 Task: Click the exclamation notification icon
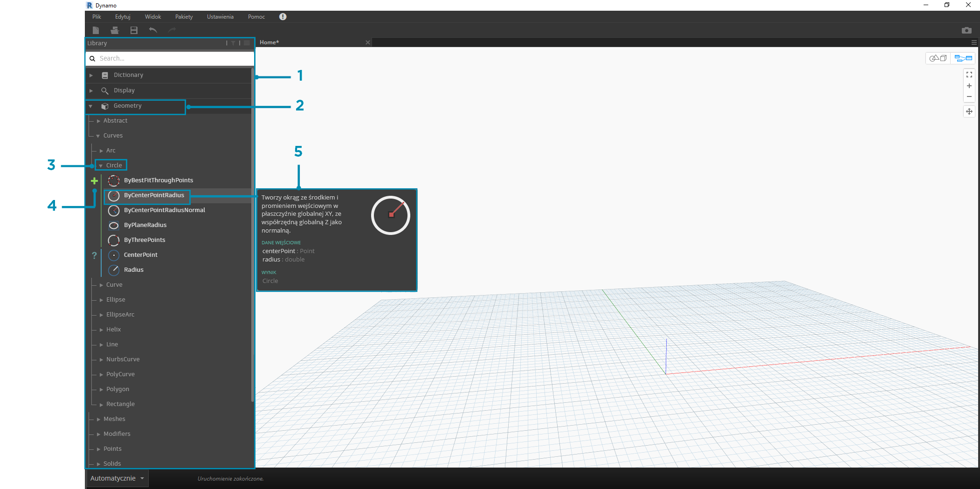tap(283, 17)
